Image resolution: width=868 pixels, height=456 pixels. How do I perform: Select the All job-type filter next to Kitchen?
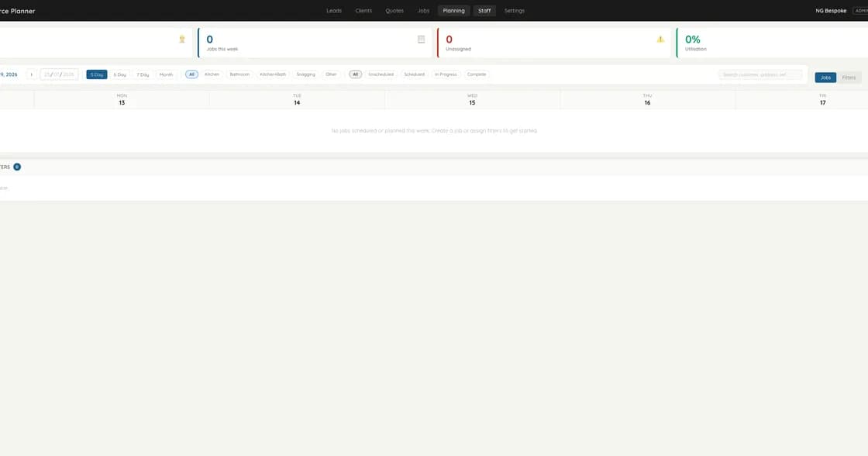coord(191,74)
